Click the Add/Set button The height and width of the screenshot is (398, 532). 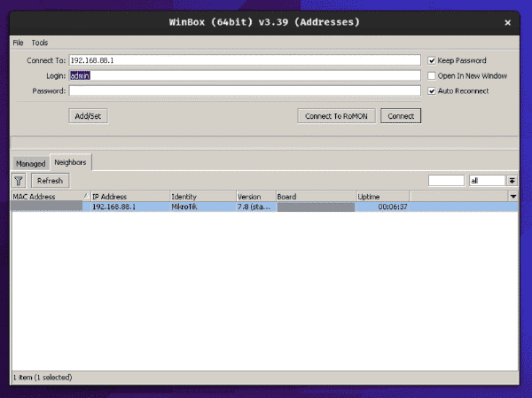point(88,116)
